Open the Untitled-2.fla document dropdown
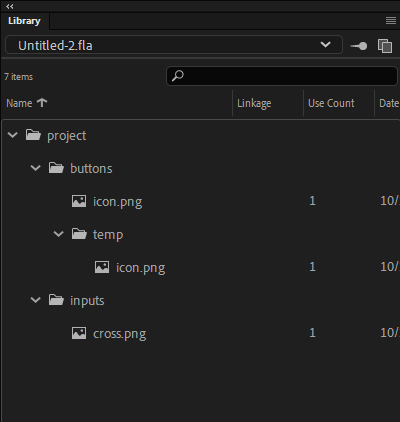The width and height of the screenshot is (400, 422). [174, 45]
